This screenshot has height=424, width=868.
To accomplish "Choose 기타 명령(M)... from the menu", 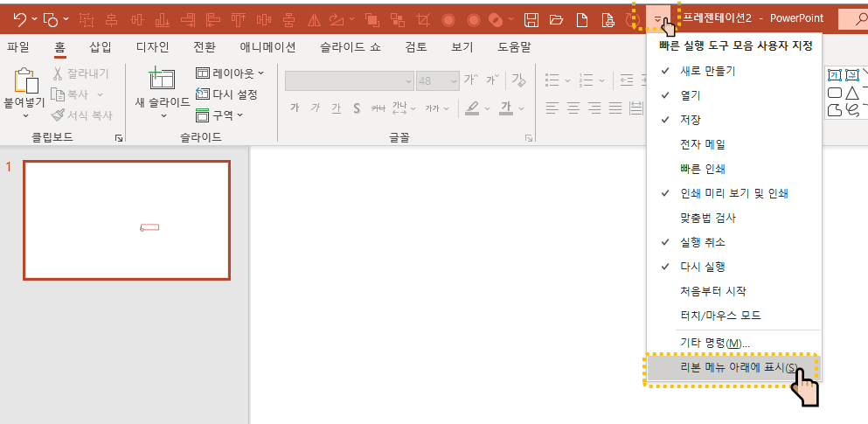I will (734, 344).
